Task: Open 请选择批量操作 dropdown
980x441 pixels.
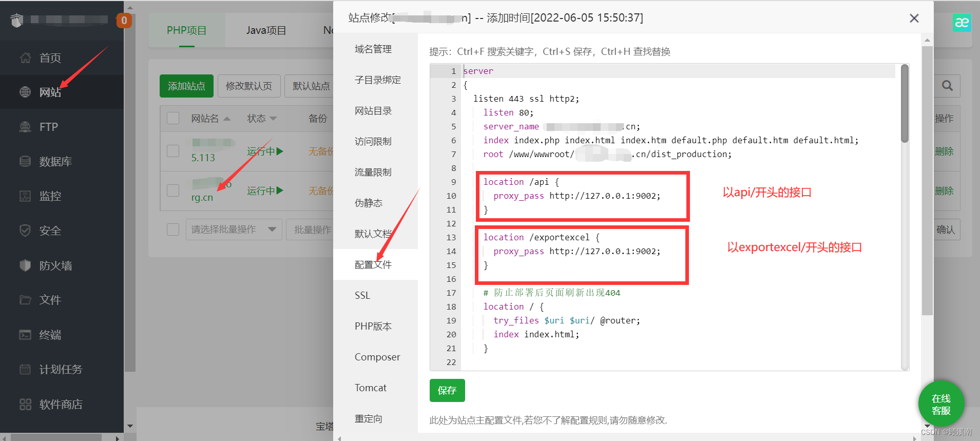Action: click(234, 229)
